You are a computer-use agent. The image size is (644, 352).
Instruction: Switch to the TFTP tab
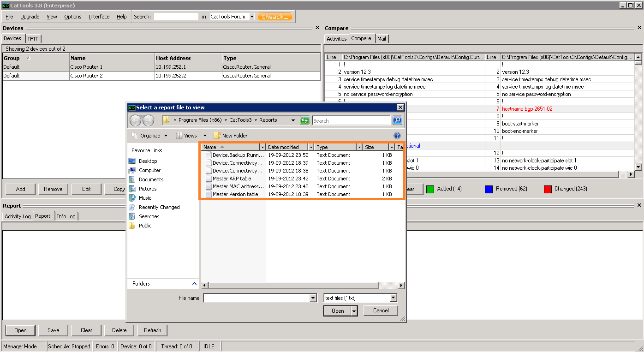33,39
